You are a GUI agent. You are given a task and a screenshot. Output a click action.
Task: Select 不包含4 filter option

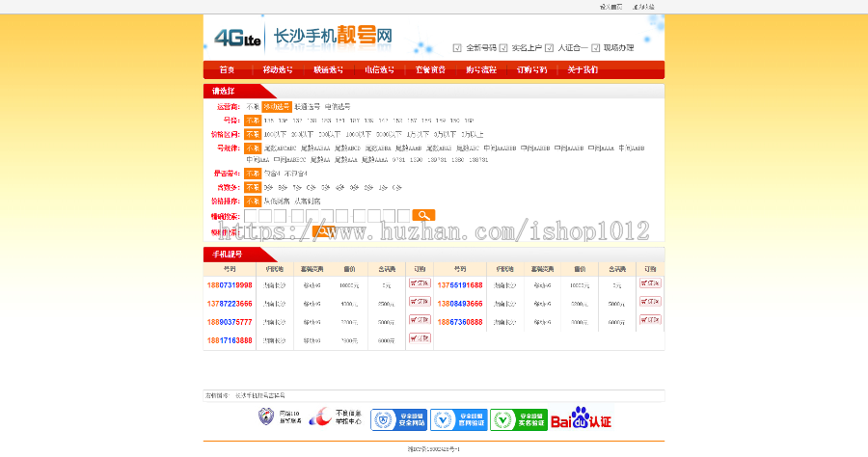coord(296,174)
